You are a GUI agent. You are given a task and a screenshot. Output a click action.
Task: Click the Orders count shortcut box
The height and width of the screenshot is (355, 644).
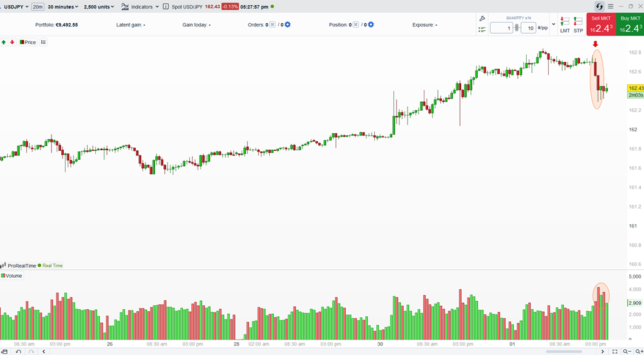(272, 24)
